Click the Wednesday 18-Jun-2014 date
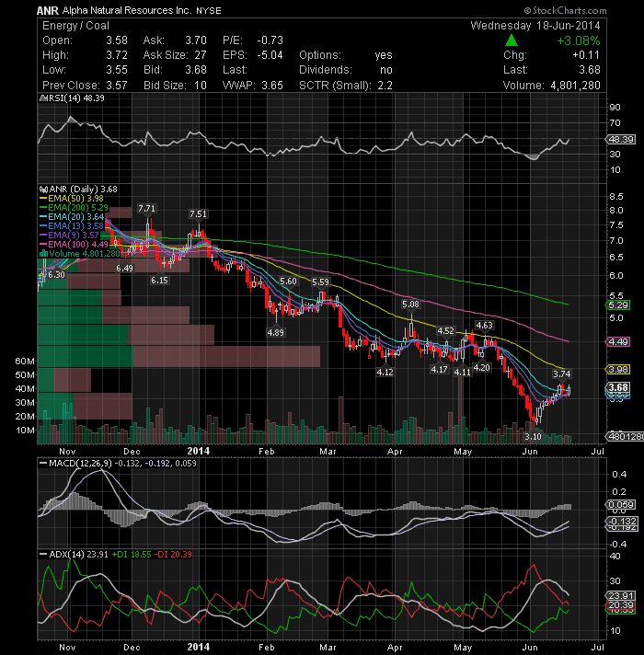The height and width of the screenshot is (655, 644). click(535, 26)
